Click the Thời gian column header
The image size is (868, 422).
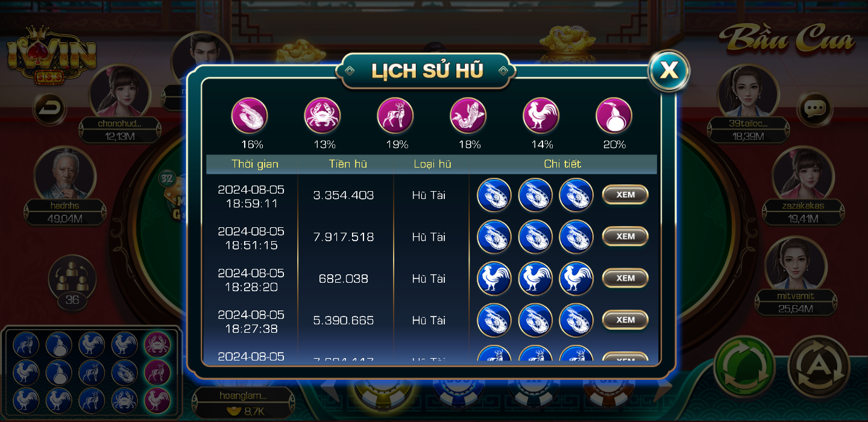click(255, 164)
